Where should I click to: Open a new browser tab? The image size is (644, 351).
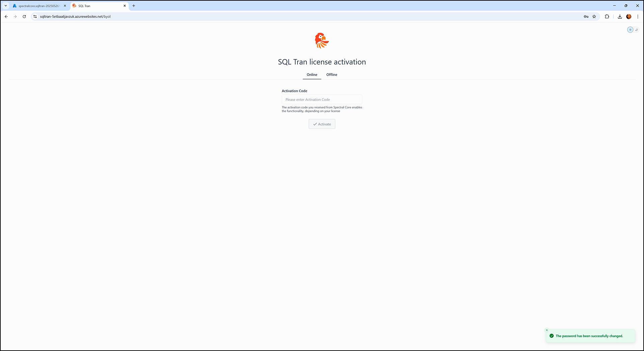click(134, 6)
